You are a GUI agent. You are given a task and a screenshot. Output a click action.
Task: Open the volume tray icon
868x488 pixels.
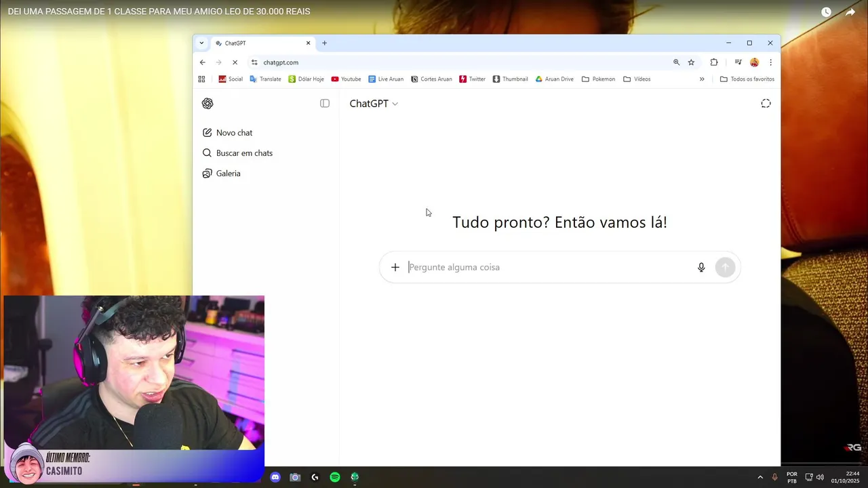pos(820,477)
